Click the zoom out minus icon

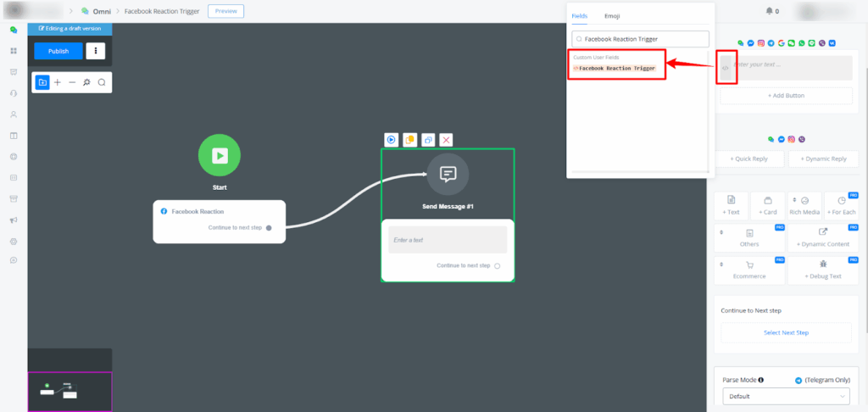pyautogui.click(x=72, y=82)
